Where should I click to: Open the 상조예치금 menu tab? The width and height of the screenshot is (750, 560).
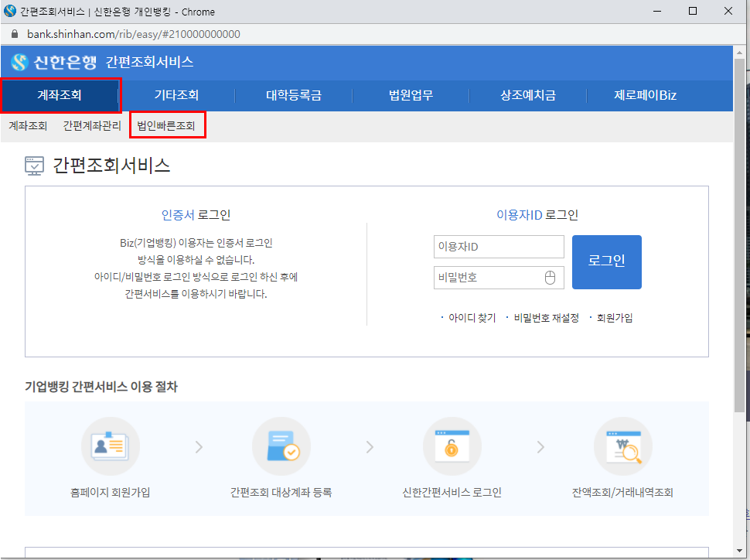[x=528, y=95]
